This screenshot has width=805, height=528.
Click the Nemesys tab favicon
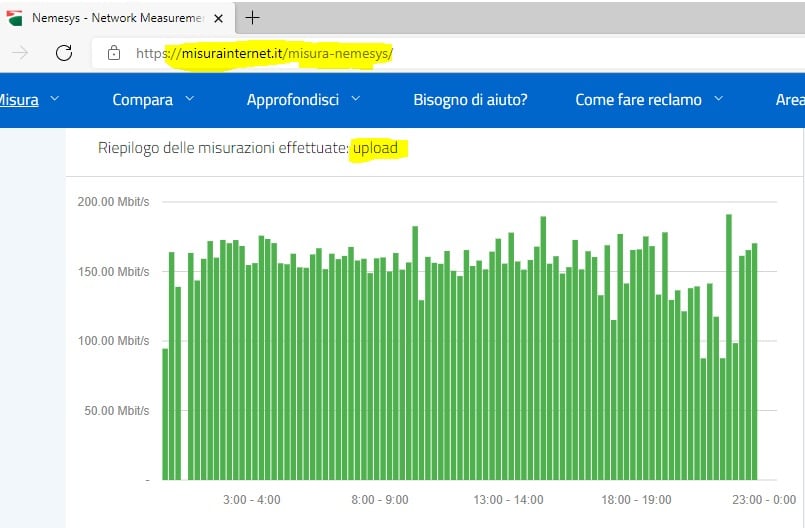pos(14,18)
